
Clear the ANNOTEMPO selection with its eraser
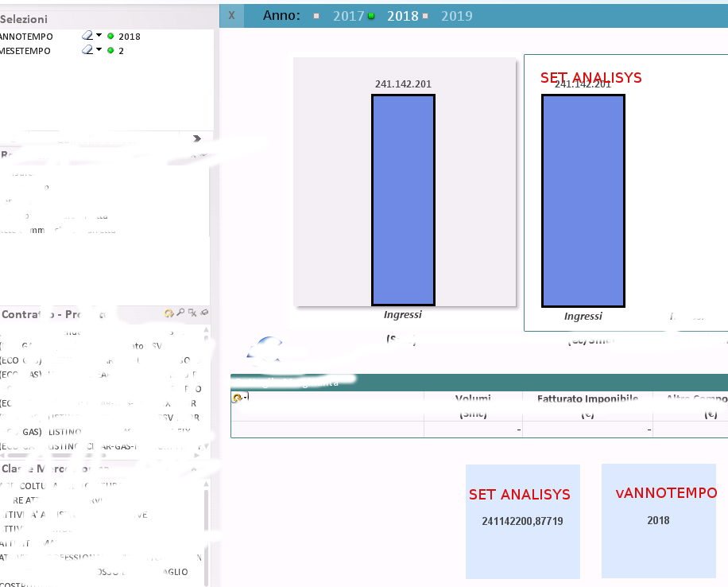coord(87,35)
